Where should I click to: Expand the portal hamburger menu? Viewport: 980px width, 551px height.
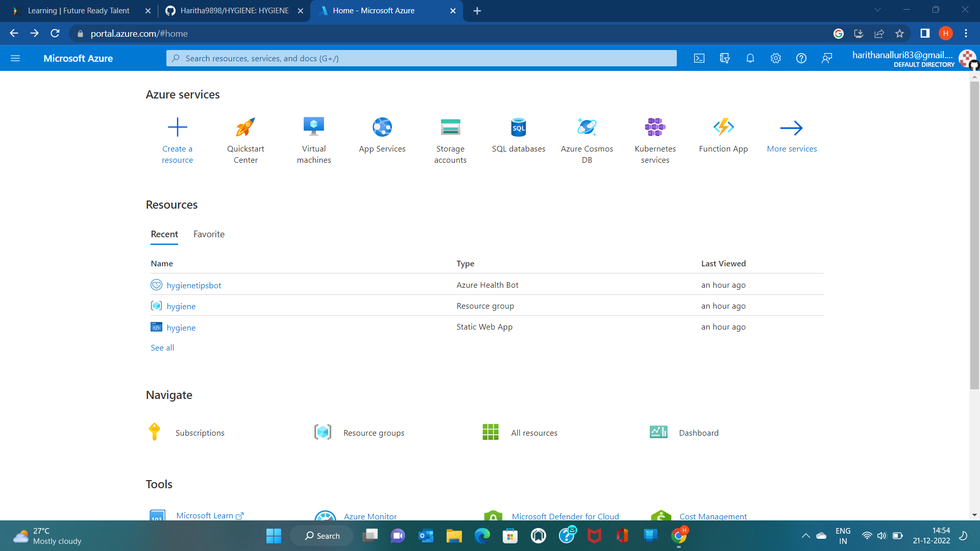pos(15,58)
